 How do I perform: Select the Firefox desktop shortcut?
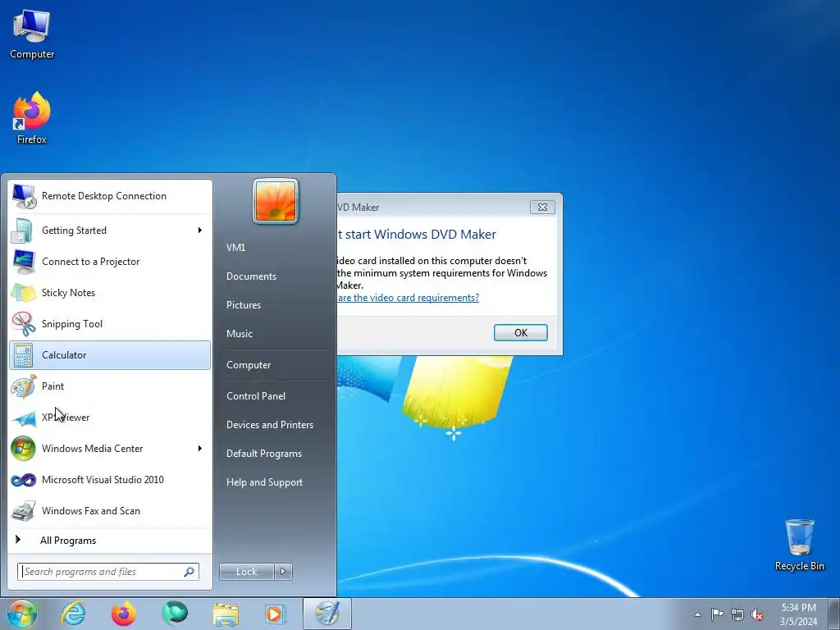click(32, 118)
